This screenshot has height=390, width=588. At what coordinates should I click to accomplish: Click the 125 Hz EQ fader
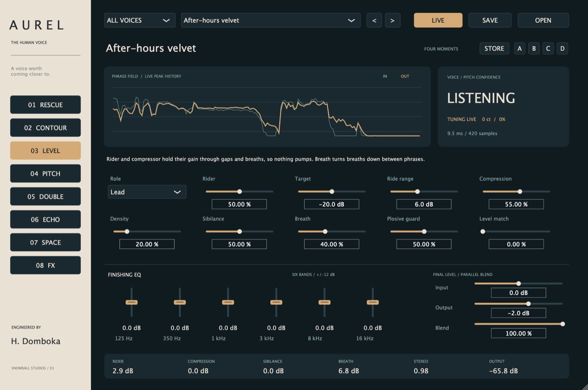132,302
